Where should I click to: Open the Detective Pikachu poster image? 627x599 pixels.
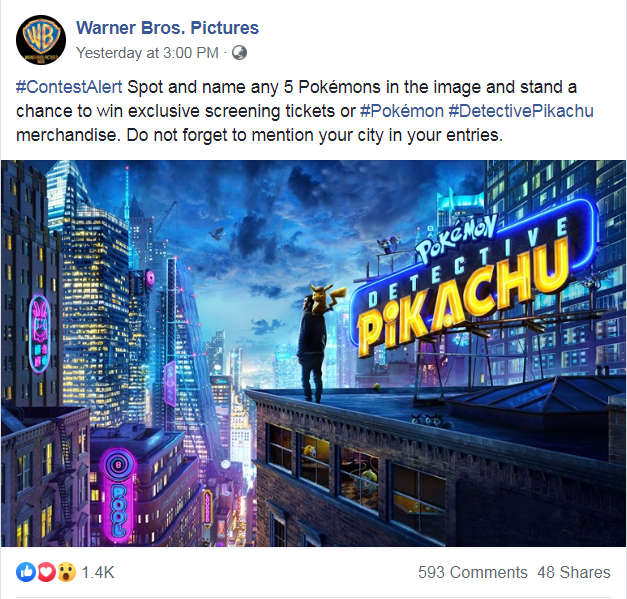[314, 353]
